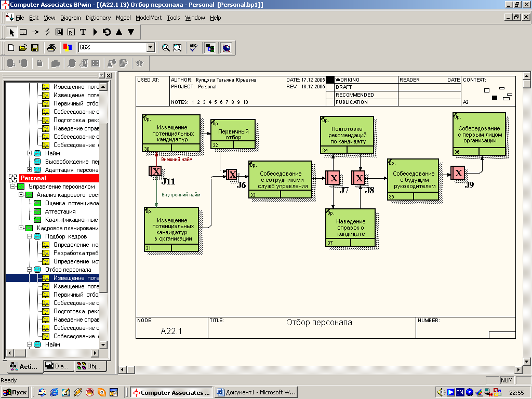This screenshot has width=532, height=399.
Task: Click the 66% zoom input field
Action: click(112, 47)
